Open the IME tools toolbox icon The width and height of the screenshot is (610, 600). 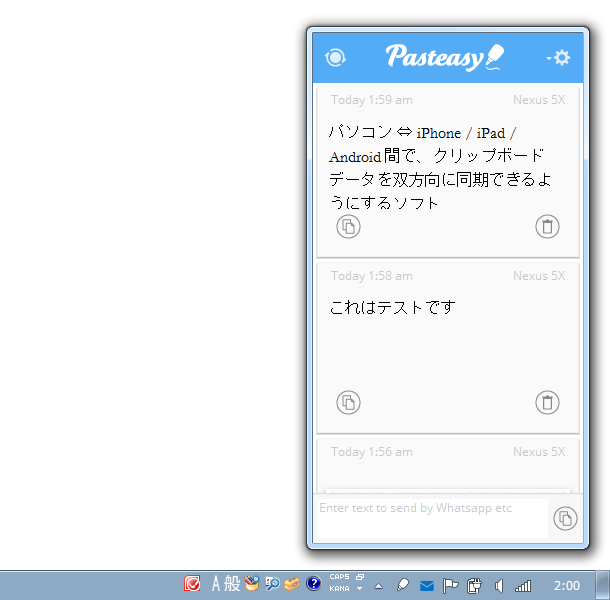click(292, 584)
